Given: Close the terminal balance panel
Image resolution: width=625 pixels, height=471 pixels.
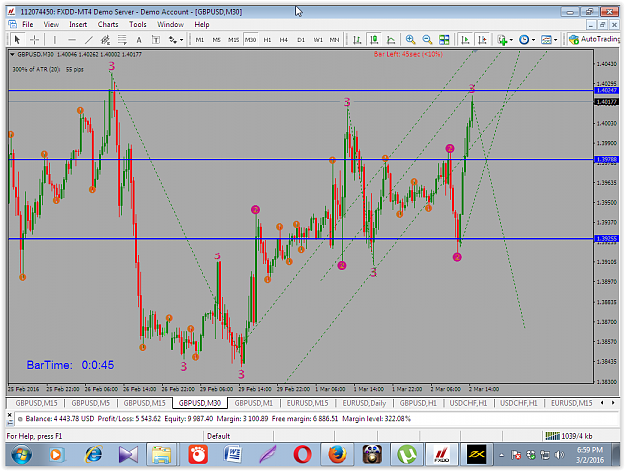Looking at the screenshot, I should [10, 415].
